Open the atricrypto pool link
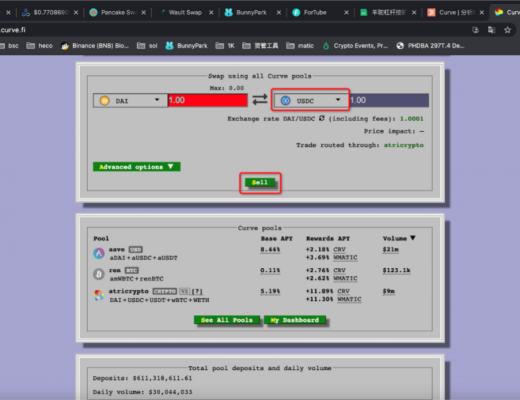Viewport: 520px width, 400px height. [129, 291]
